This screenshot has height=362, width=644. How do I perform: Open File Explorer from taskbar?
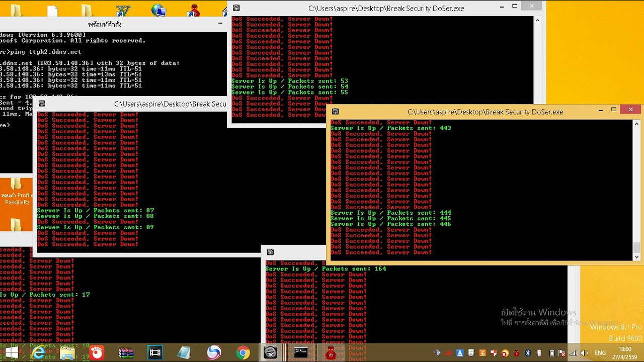(x=67, y=353)
